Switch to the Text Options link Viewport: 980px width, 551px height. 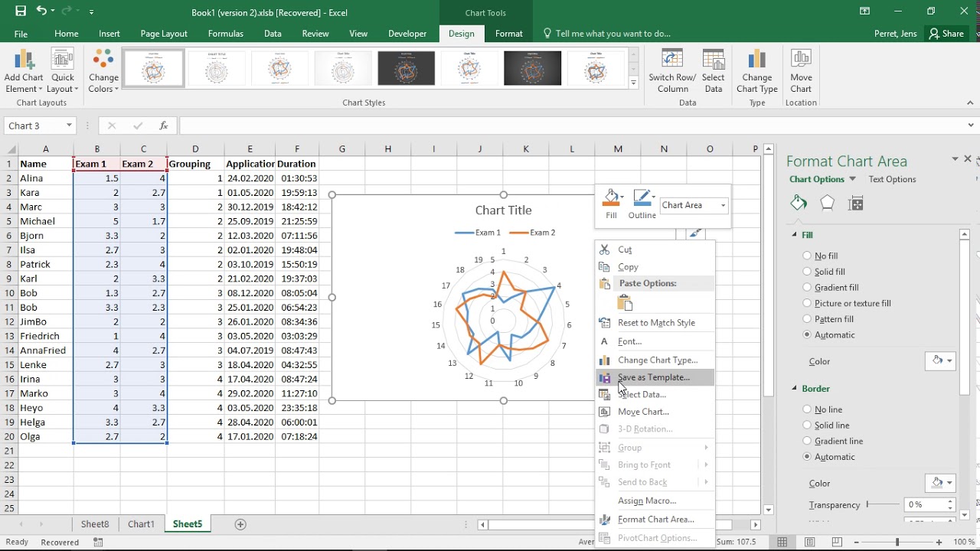pos(892,179)
